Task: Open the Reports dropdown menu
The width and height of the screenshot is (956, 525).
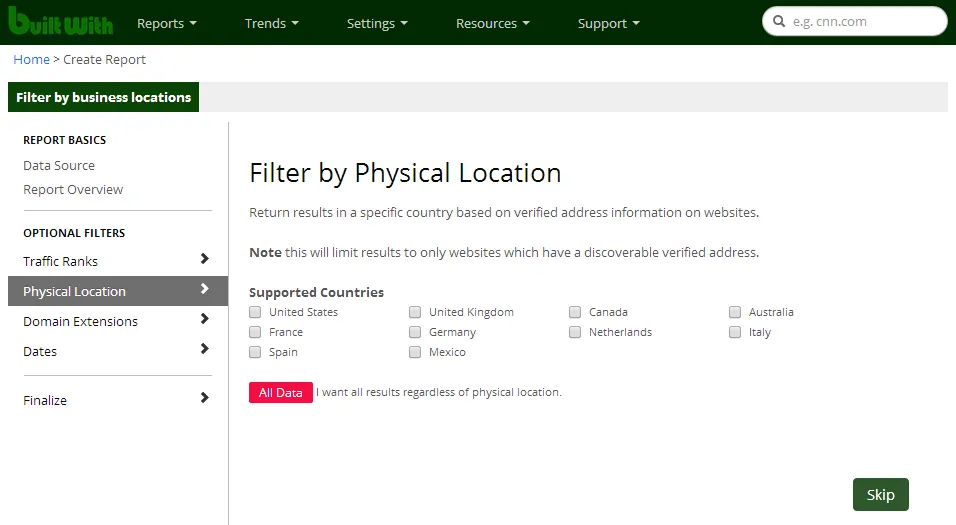Action: pos(166,23)
